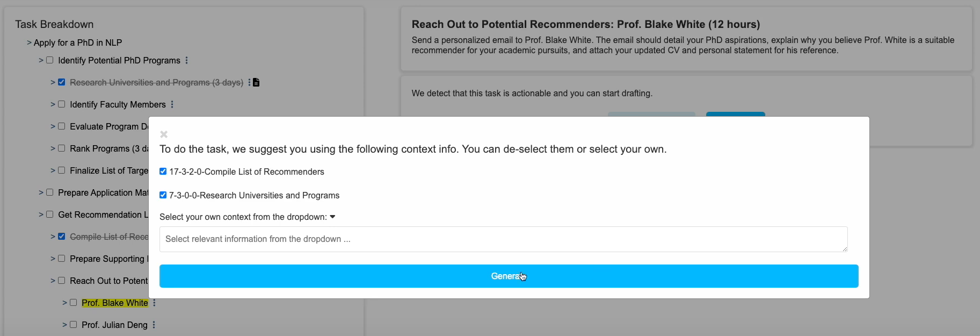
Task: Open three-dot menu for Prof. Julian Deng
Action: tap(154, 325)
